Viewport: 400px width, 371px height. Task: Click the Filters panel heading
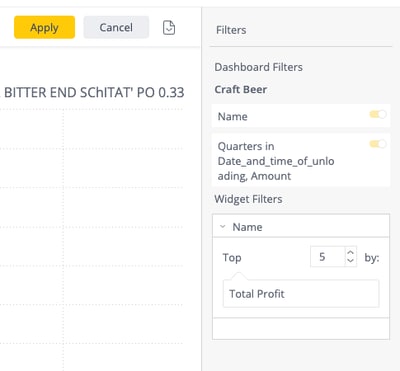[x=231, y=30]
